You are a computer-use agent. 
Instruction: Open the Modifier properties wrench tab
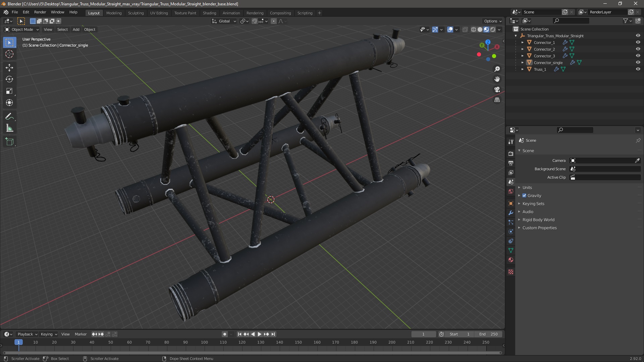[x=511, y=213]
